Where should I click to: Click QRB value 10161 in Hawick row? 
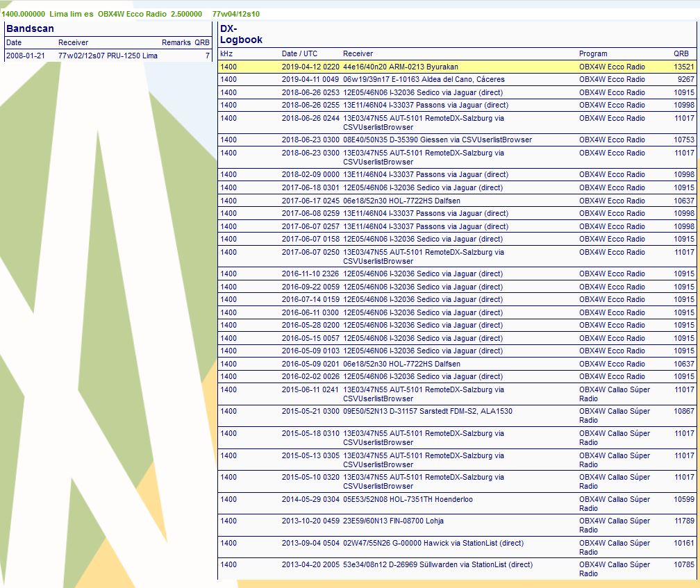point(684,543)
